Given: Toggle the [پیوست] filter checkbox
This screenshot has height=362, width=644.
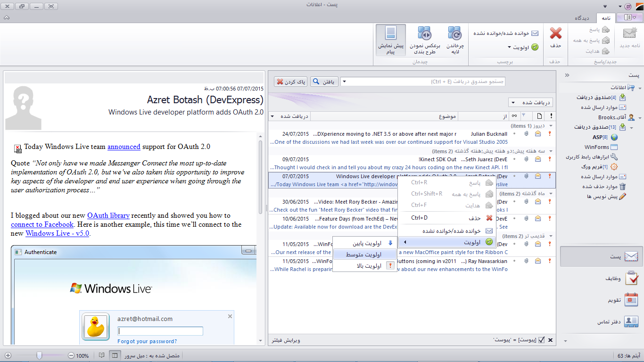Looking at the screenshot, I should (x=541, y=340).
